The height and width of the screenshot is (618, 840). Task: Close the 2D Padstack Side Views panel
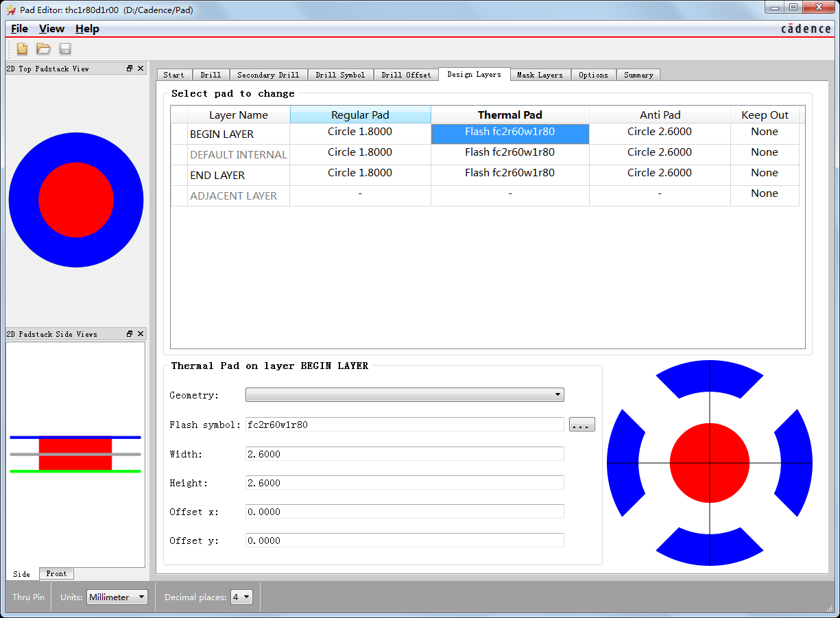pos(141,334)
